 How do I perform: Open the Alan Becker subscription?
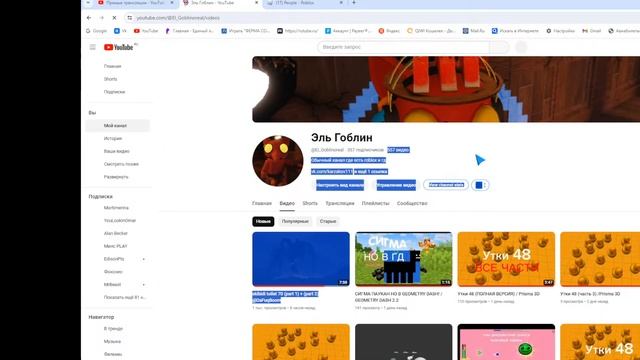tap(117, 233)
